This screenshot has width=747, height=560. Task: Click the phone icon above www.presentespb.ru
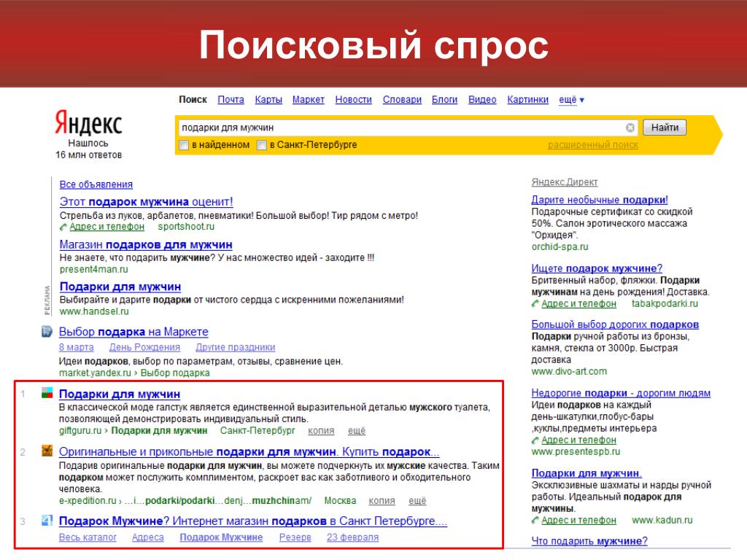(x=535, y=440)
